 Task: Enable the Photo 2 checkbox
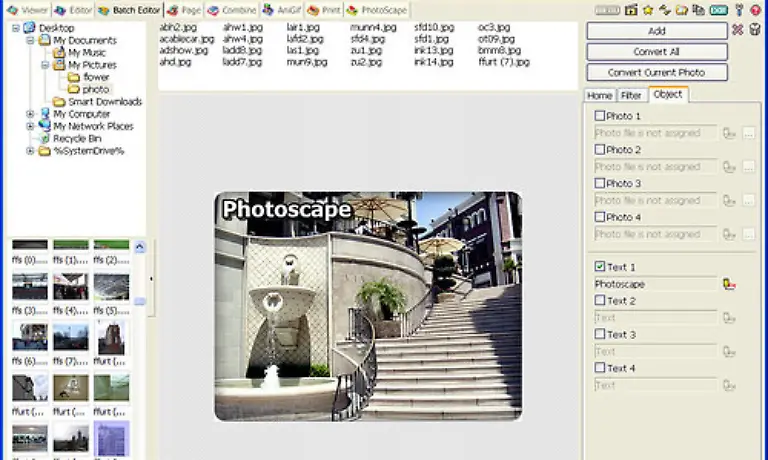(x=600, y=149)
